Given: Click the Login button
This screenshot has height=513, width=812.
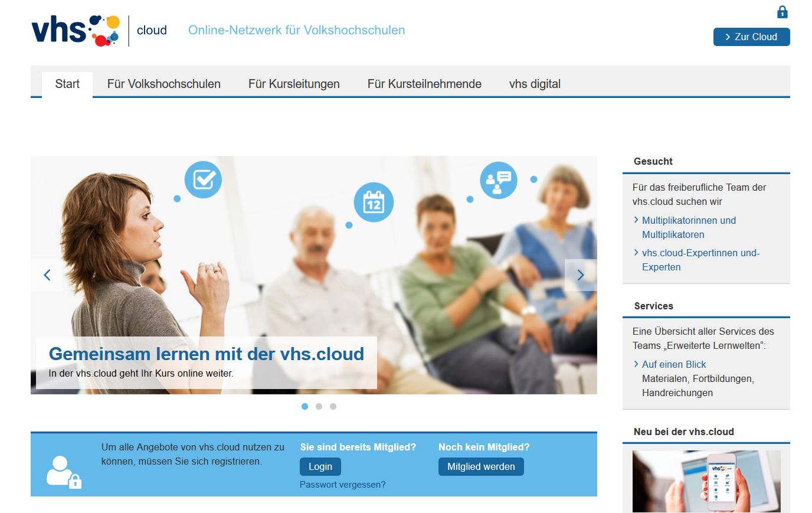Looking at the screenshot, I should tap(320, 466).
